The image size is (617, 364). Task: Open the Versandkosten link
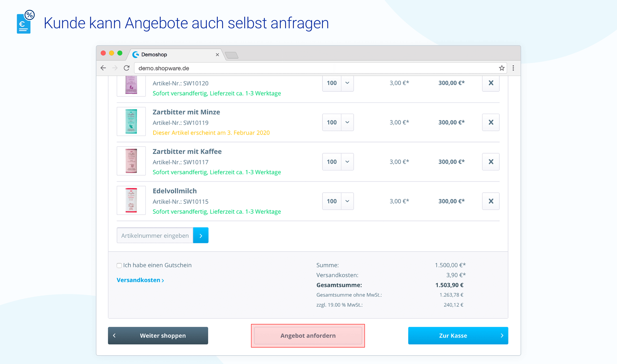[x=140, y=280]
